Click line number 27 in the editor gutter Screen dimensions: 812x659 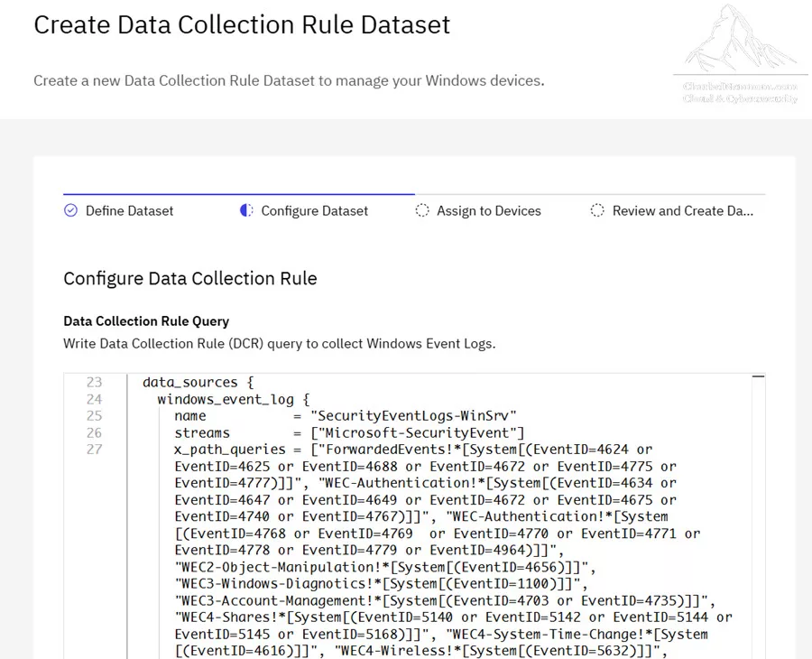(x=94, y=450)
